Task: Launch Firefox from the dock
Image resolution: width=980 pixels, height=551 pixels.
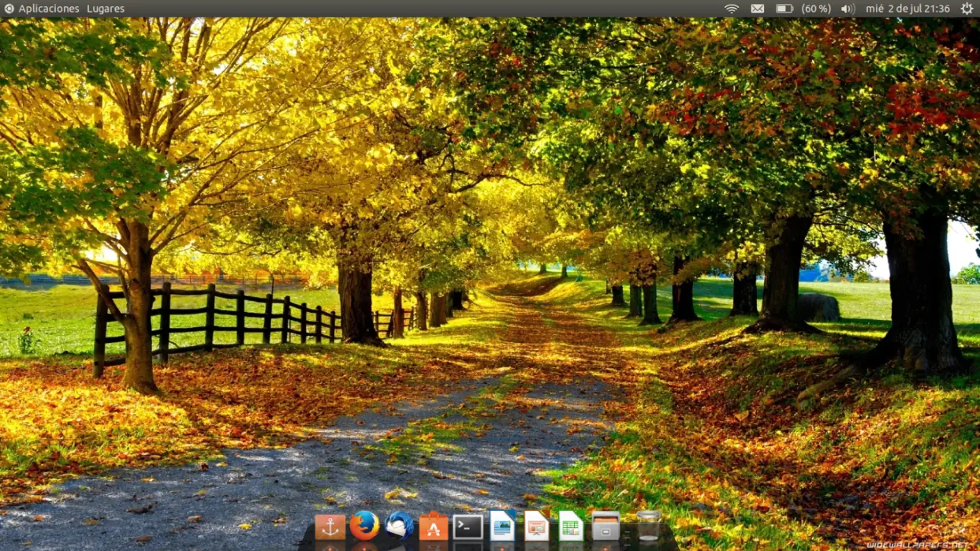Action: tap(364, 526)
